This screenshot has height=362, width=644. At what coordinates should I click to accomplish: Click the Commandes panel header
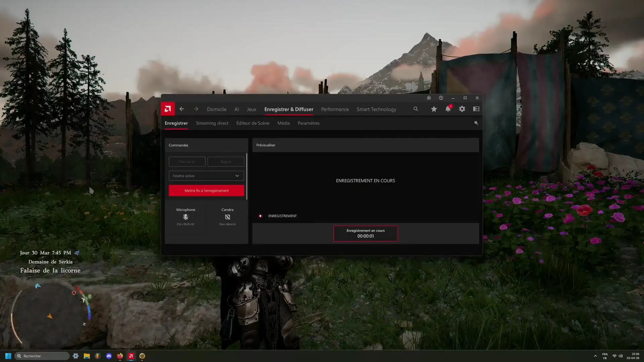pyautogui.click(x=206, y=145)
